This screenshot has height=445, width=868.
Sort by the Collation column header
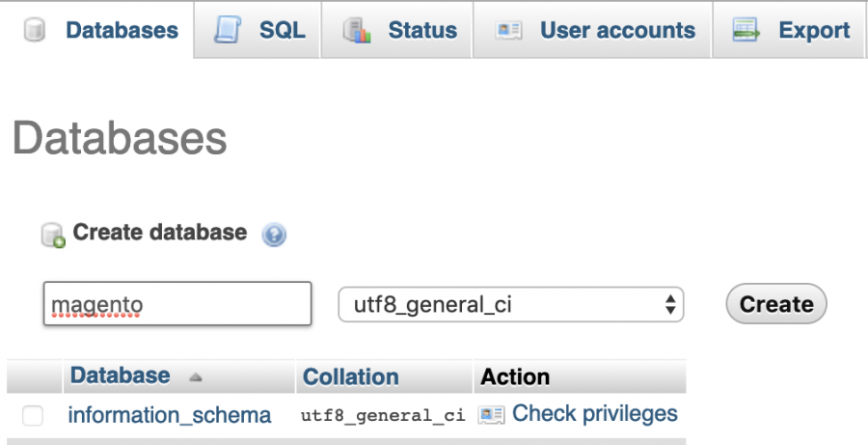350,376
